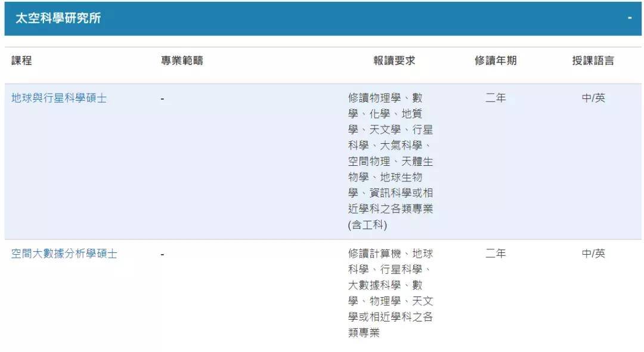Open the 地球與行星科學碩士 course link
Screen dimensions: 644x352
point(59,98)
